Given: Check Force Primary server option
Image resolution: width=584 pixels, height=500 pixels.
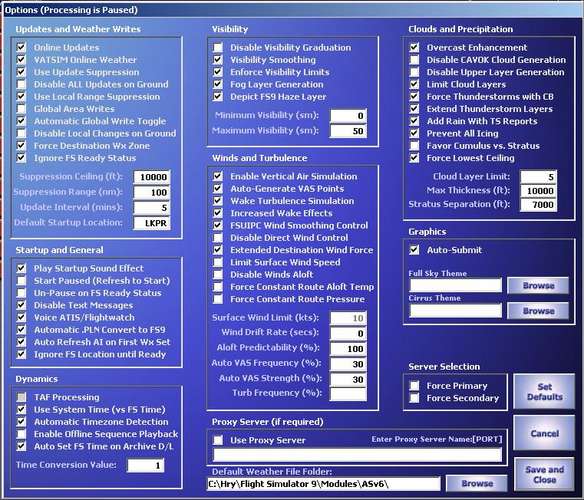Looking at the screenshot, I should tap(414, 386).
